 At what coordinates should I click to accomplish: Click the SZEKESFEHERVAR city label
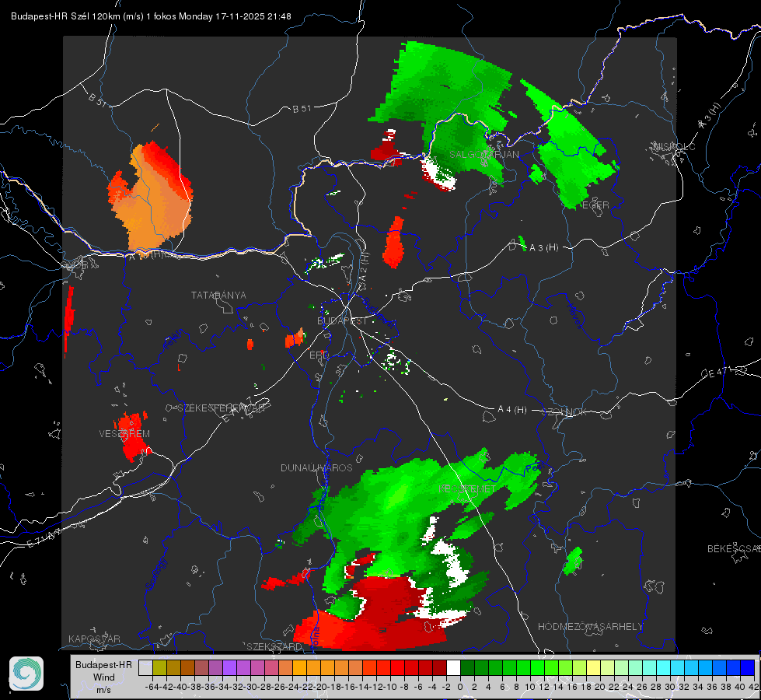221,408
